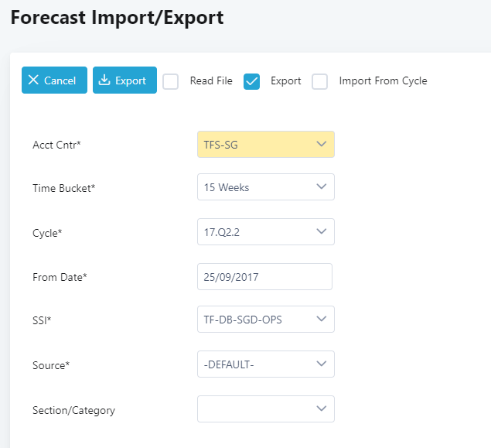
Task: Click the chevron arrow in SSI field
Action: [x=322, y=320]
